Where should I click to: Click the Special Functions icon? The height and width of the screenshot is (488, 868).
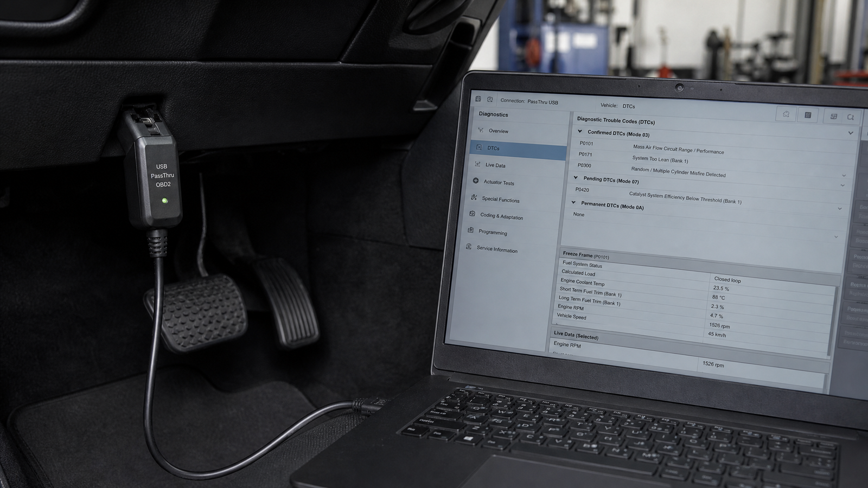pos(474,197)
